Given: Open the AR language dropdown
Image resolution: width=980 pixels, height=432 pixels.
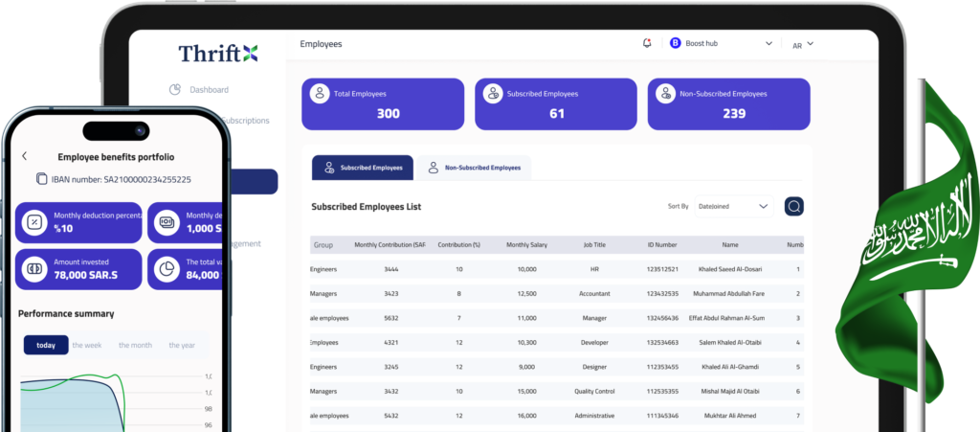Looking at the screenshot, I should click(x=803, y=44).
